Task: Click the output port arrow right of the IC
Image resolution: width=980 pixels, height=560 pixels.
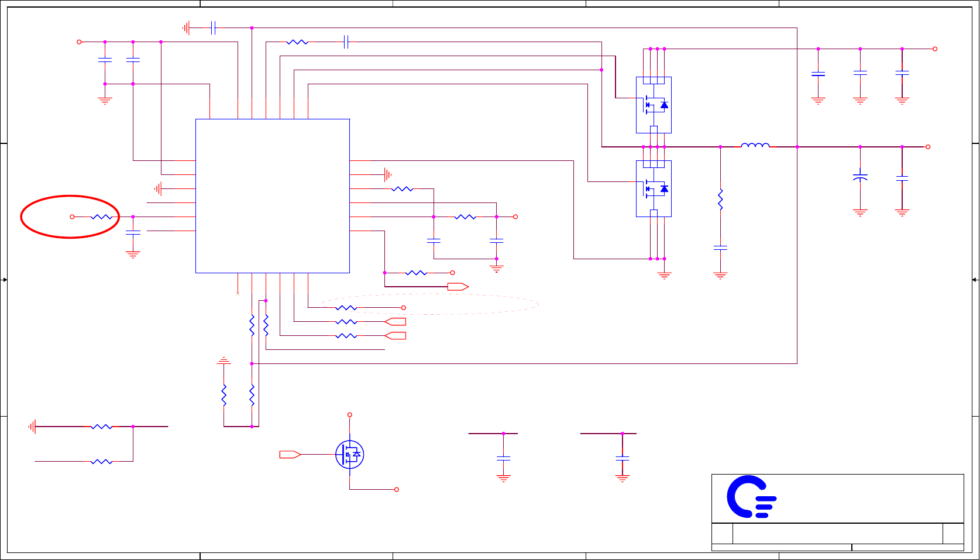Action: coord(458,287)
